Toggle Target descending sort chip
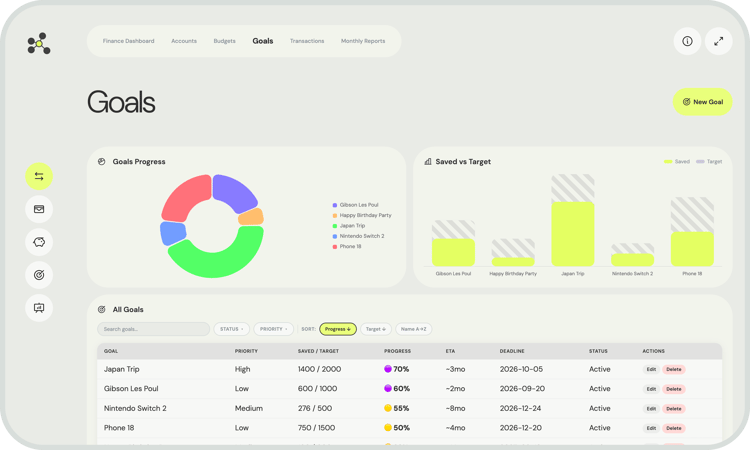This screenshot has width=750, height=450. [x=376, y=329]
